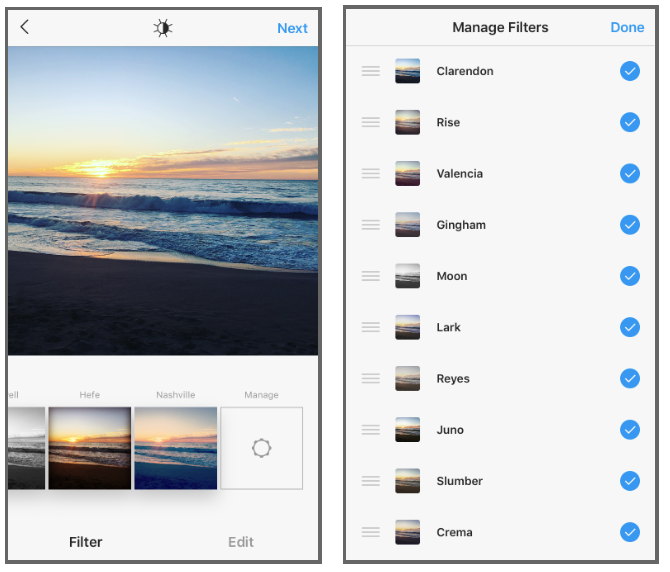Viewport: 670px width, 572px height.
Task: Tap the Reyes preview thumbnail
Action: click(x=407, y=378)
